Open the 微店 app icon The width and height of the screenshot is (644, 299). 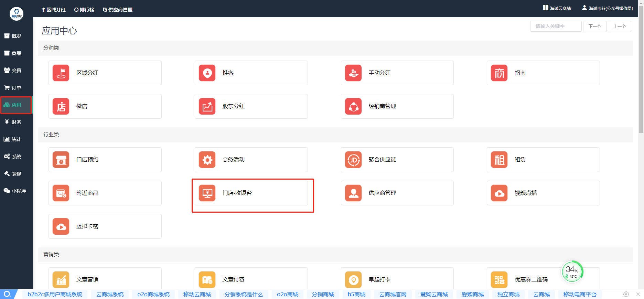[61, 106]
